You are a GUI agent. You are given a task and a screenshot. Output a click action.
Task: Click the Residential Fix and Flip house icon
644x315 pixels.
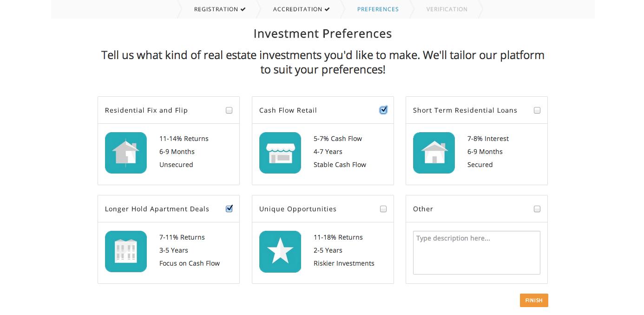tap(126, 153)
